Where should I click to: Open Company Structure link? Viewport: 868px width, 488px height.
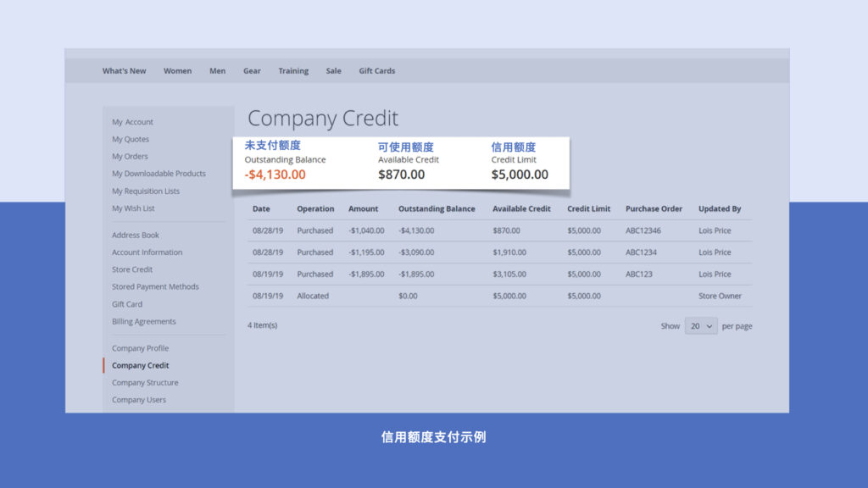coord(145,383)
